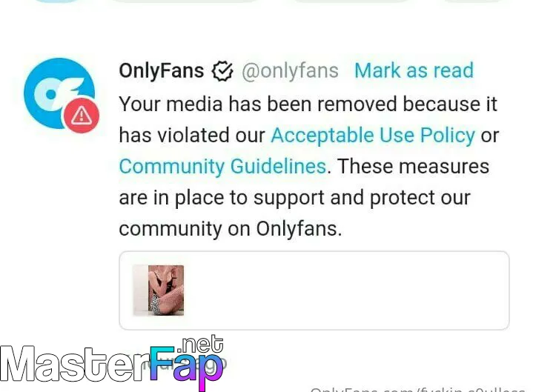Screen dimensions: 533x392
Task: Open the OnlyFans sender profile avatar
Action: click(x=59, y=93)
